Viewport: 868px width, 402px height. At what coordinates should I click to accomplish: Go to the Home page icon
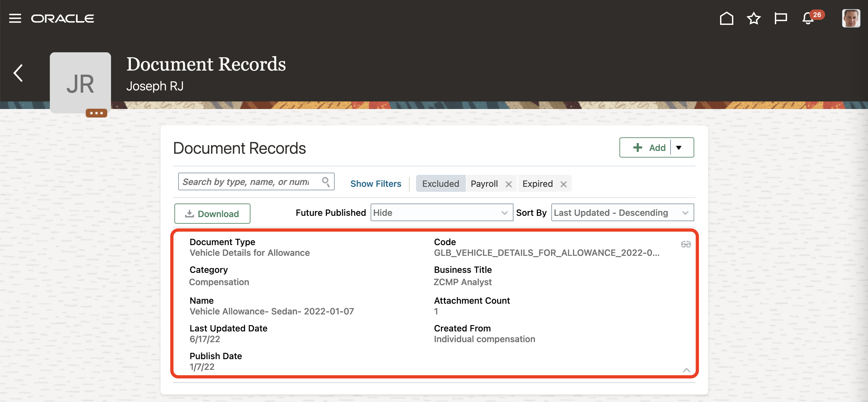[726, 18]
